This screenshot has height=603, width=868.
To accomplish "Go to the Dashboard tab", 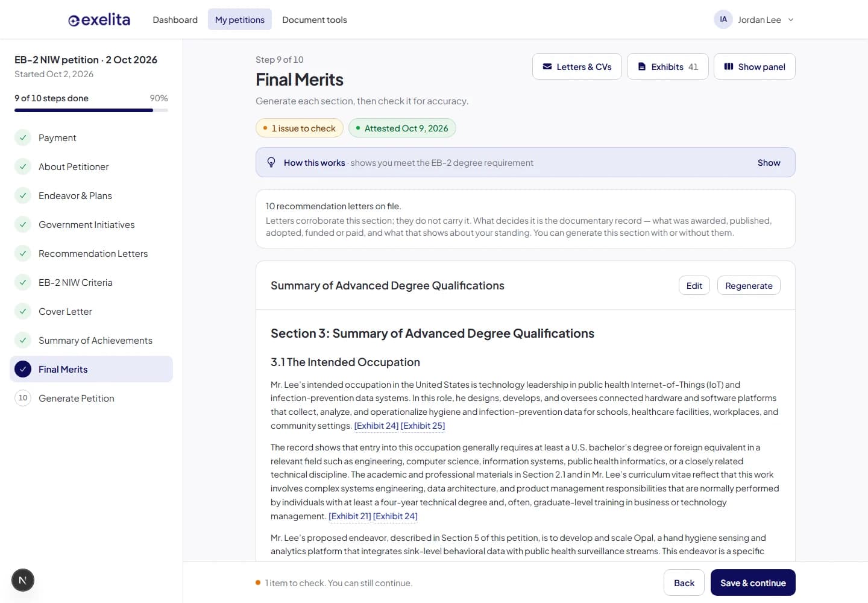I will pos(175,20).
